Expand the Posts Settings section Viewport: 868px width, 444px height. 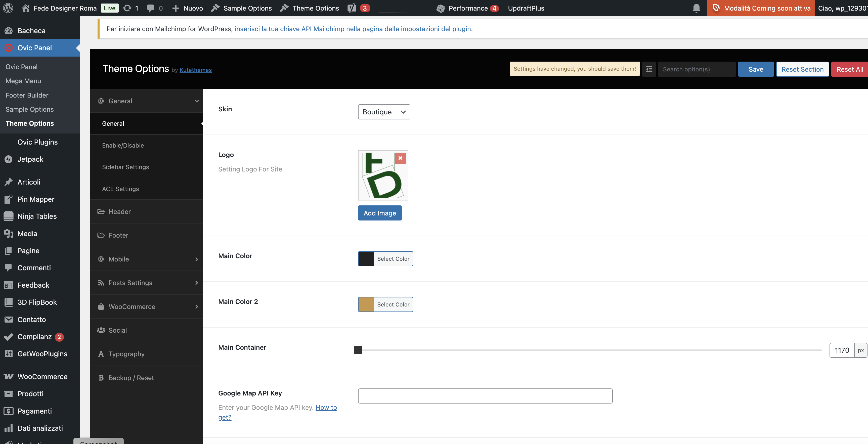tap(147, 283)
